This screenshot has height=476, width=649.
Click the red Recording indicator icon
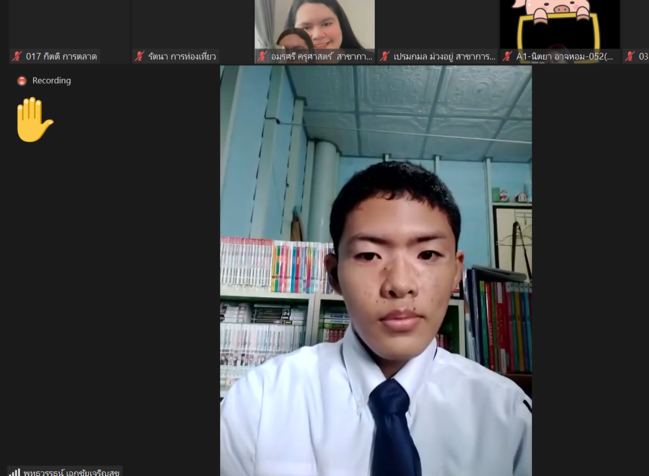coord(22,81)
